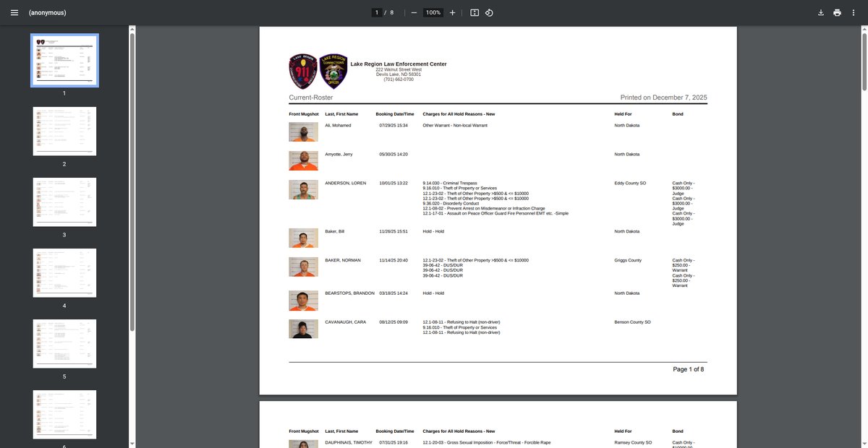The image size is (868, 448).
Task: Click booking date 07/29/25 15:34
Action: coord(393,125)
